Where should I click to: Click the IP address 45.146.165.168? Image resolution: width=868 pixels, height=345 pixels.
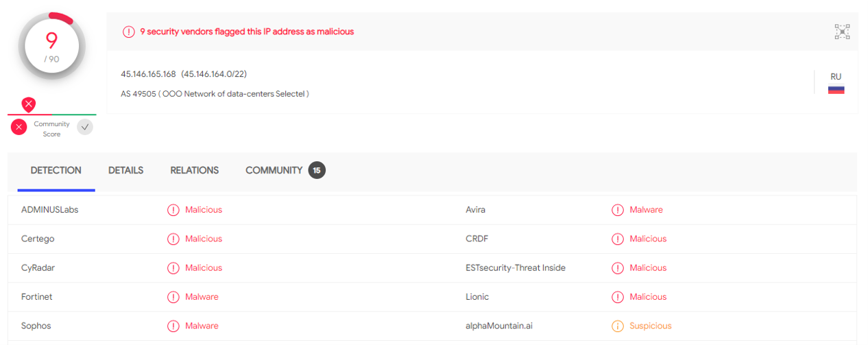pyautogui.click(x=148, y=74)
